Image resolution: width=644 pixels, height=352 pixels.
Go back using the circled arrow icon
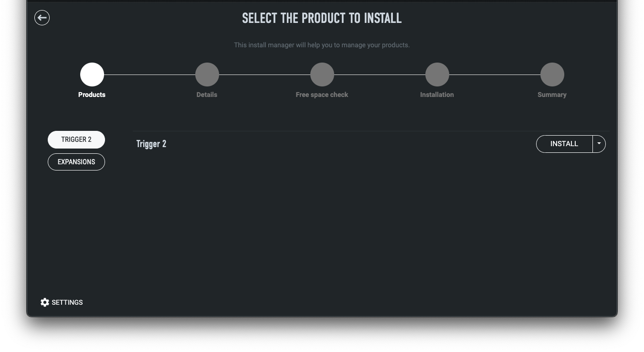pos(42,18)
